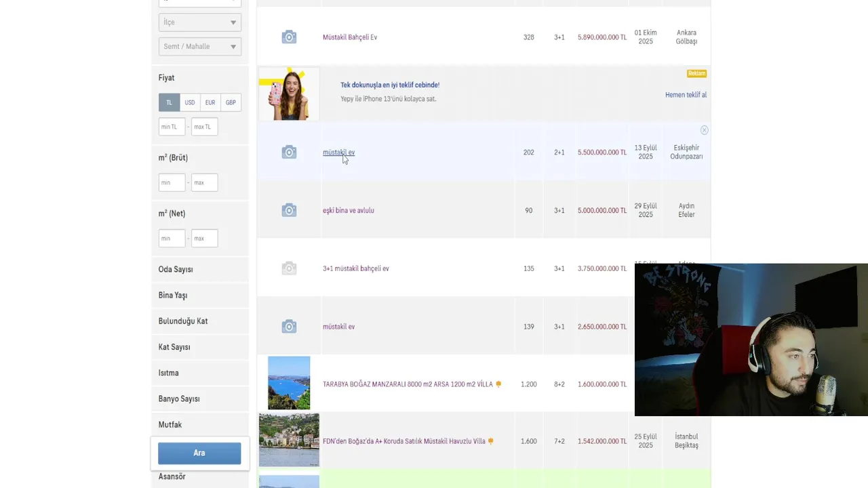Click orange badge icon next to TARABYA villa title
This screenshot has height=488, width=868.
[498, 384]
